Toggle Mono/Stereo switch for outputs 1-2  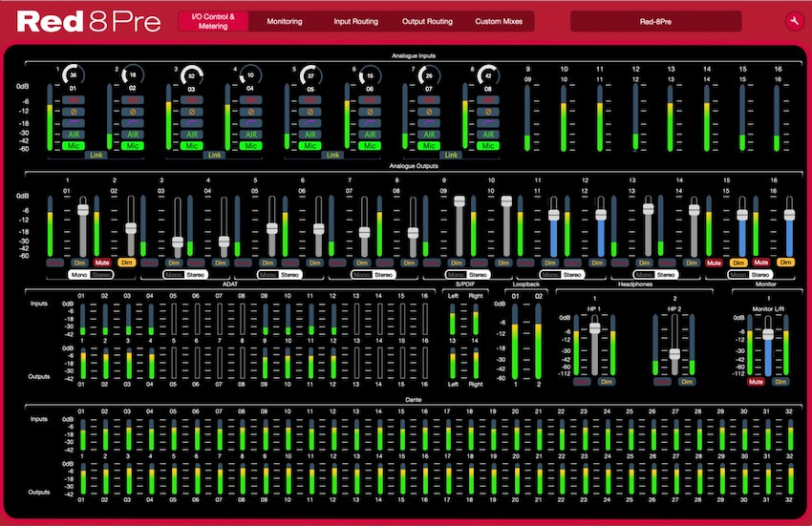[x=91, y=274]
